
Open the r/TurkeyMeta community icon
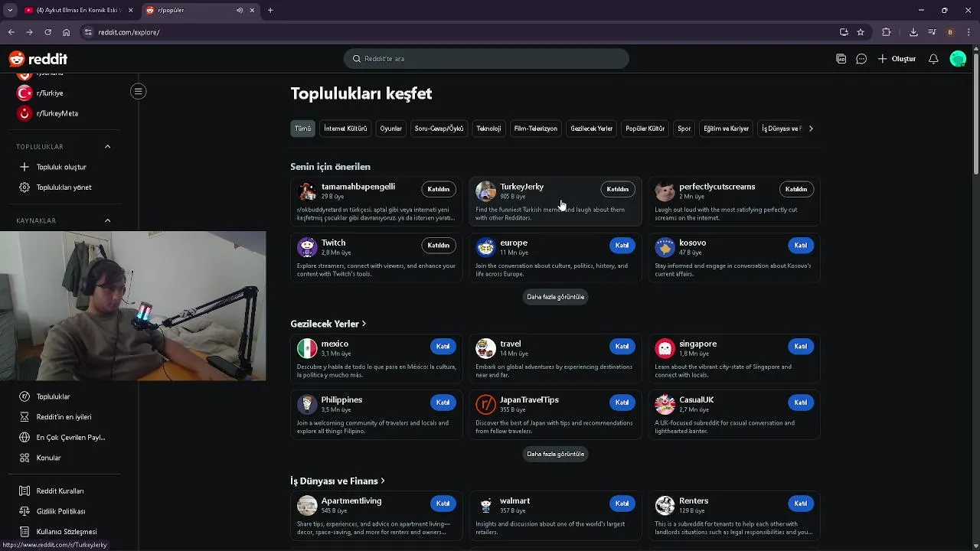click(x=24, y=113)
